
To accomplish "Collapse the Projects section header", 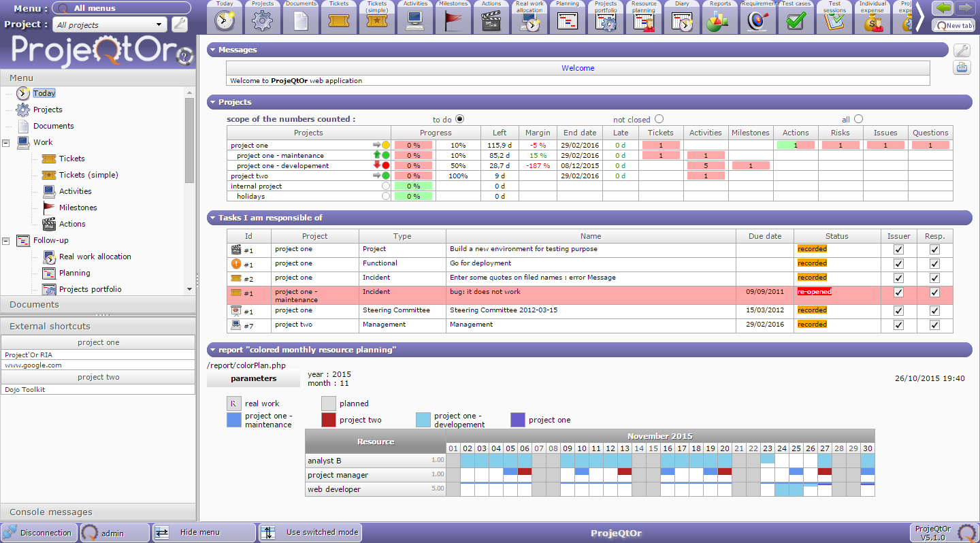I will click(x=213, y=102).
